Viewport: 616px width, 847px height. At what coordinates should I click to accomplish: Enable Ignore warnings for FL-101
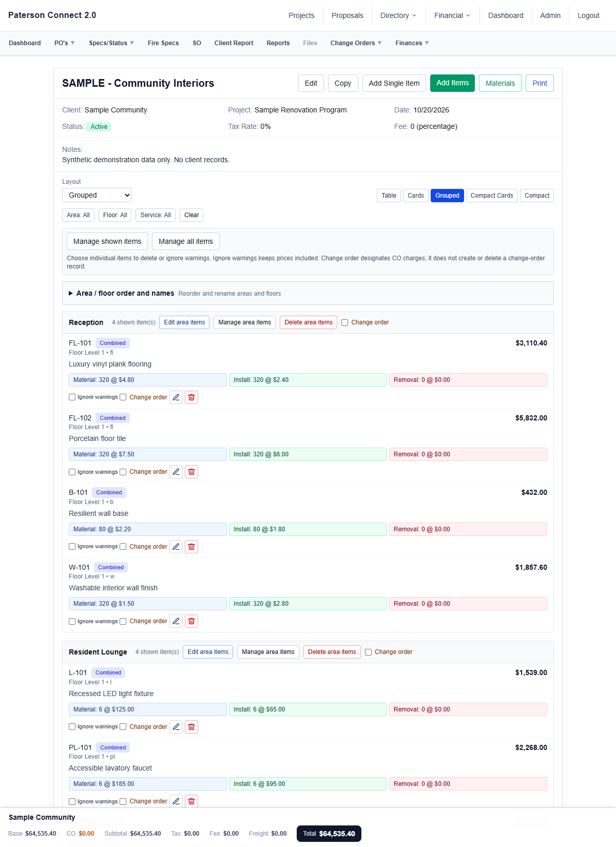[x=72, y=397]
